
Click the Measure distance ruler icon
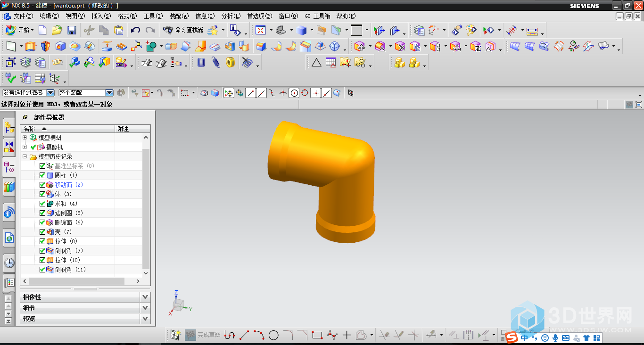point(532,31)
